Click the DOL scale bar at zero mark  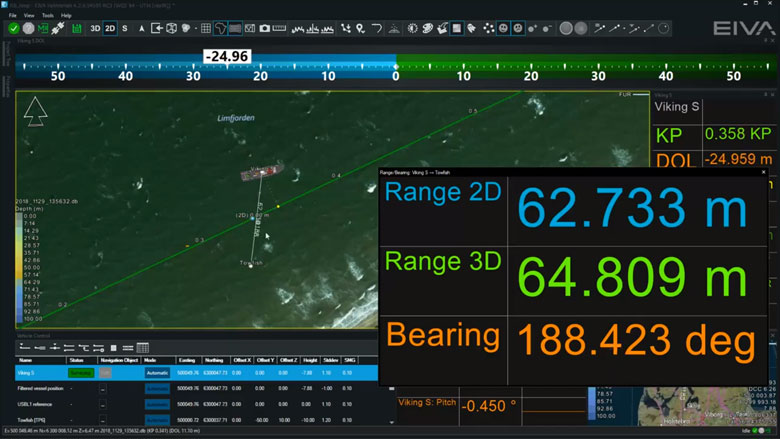[395, 70]
